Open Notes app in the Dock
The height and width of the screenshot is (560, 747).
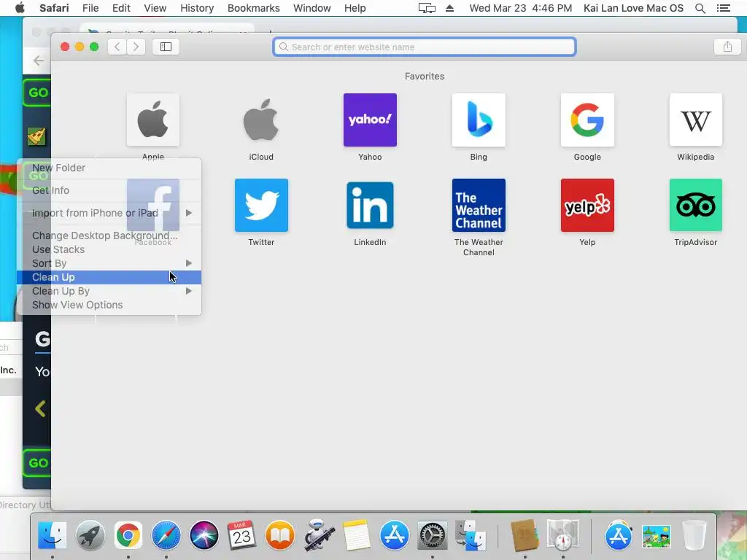coord(356,535)
